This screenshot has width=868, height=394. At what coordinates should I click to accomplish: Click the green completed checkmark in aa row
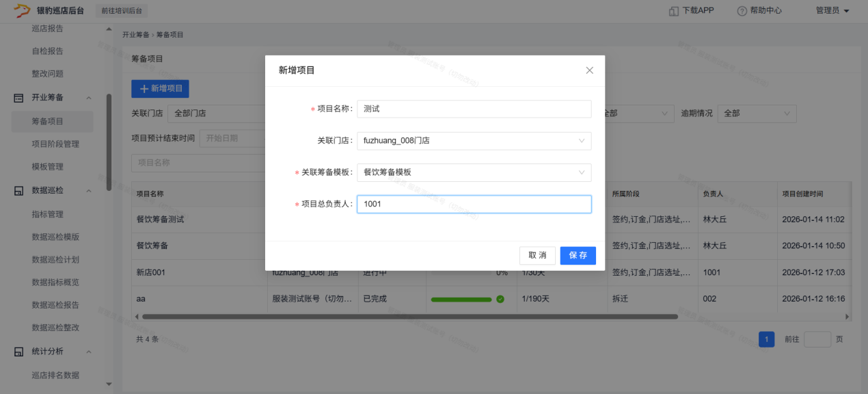[x=500, y=299]
